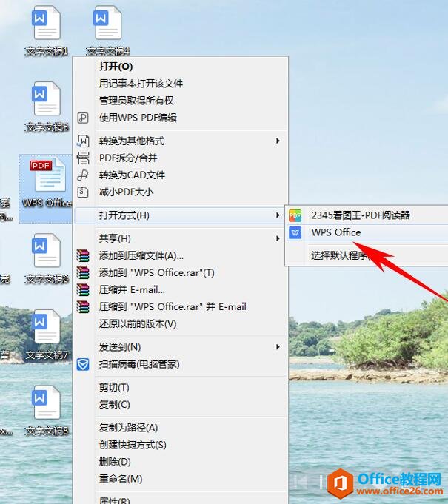Click the reduce PDF size icon
Viewport: 448px width, 504px height.
[83, 192]
